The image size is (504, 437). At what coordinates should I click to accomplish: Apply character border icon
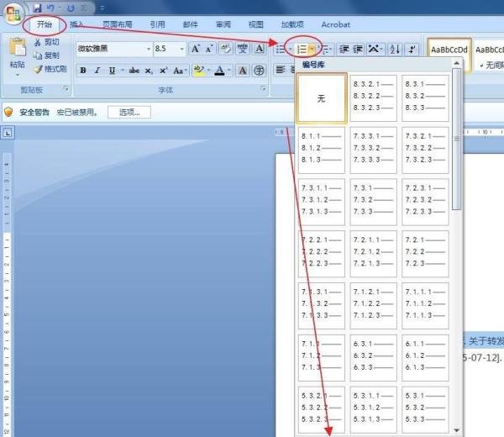pyautogui.click(x=259, y=49)
